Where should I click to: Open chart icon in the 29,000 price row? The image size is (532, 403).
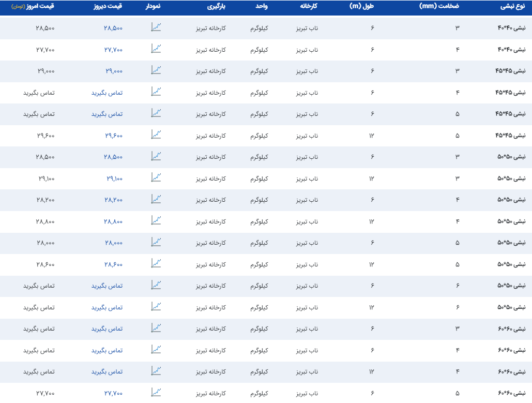click(x=156, y=70)
